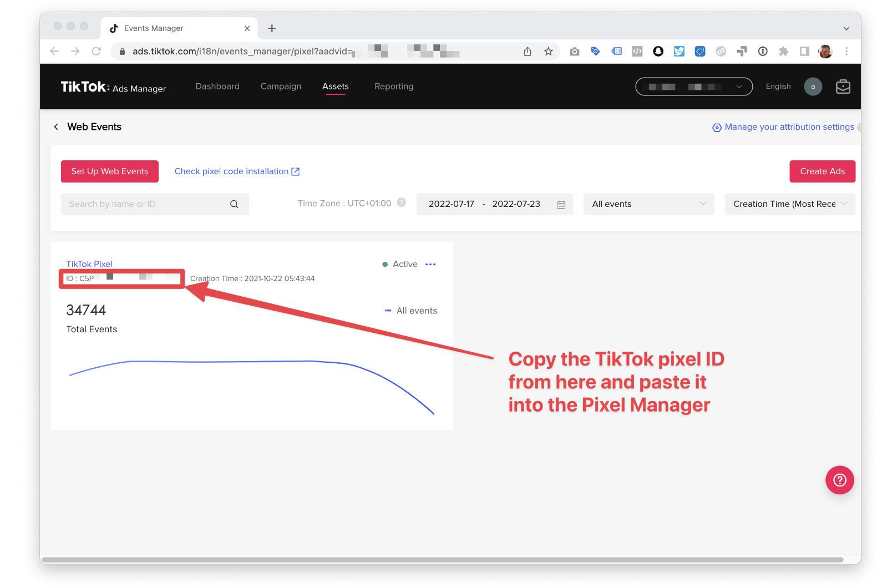
Task: Click the 34744 total events count
Action: pos(86,310)
